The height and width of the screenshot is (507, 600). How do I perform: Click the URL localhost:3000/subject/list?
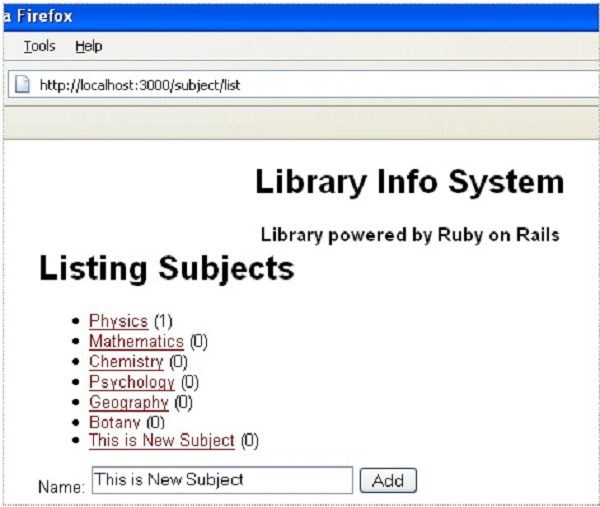click(140, 85)
